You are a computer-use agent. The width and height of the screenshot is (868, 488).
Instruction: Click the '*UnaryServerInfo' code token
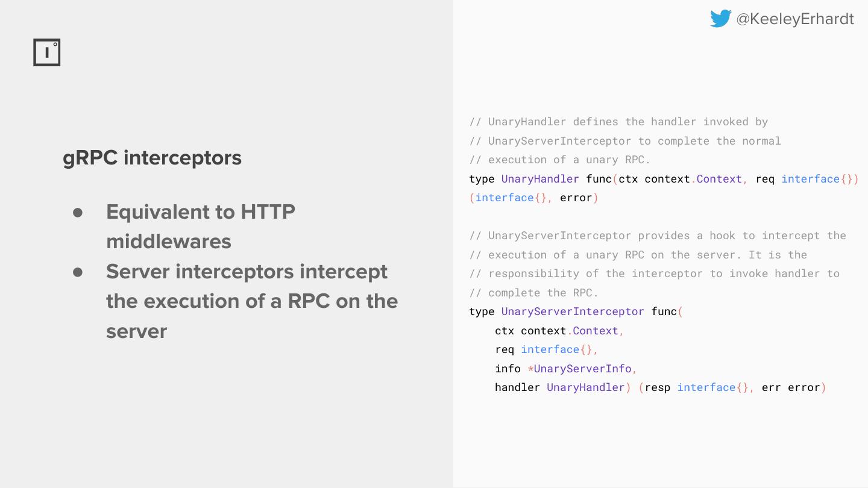pos(582,369)
